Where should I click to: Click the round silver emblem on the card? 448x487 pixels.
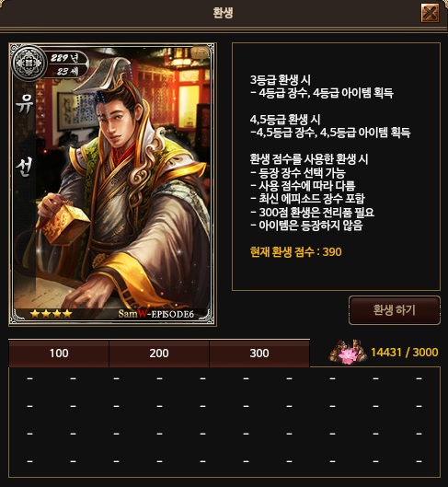tap(29, 64)
